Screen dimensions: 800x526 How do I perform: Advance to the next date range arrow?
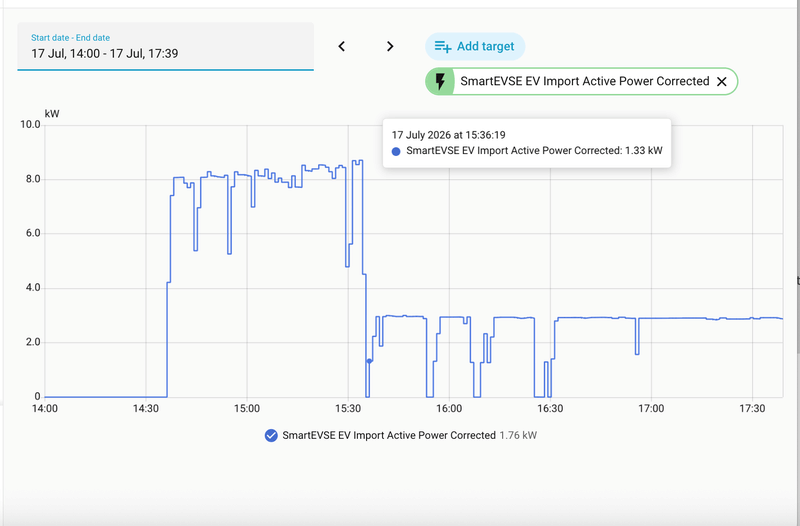tap(390, 46)
